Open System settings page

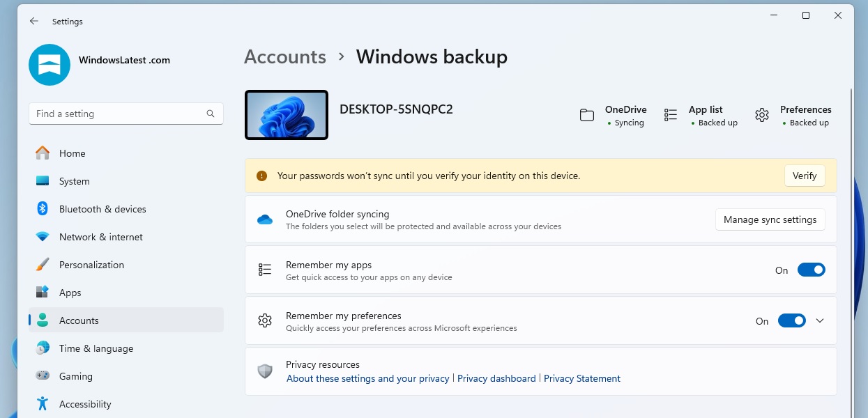126,181
